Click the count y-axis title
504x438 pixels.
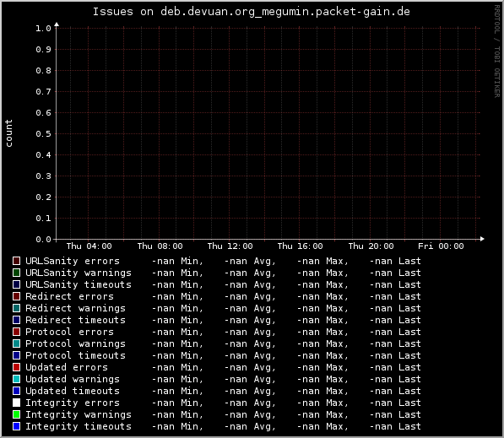click(8, 133)
